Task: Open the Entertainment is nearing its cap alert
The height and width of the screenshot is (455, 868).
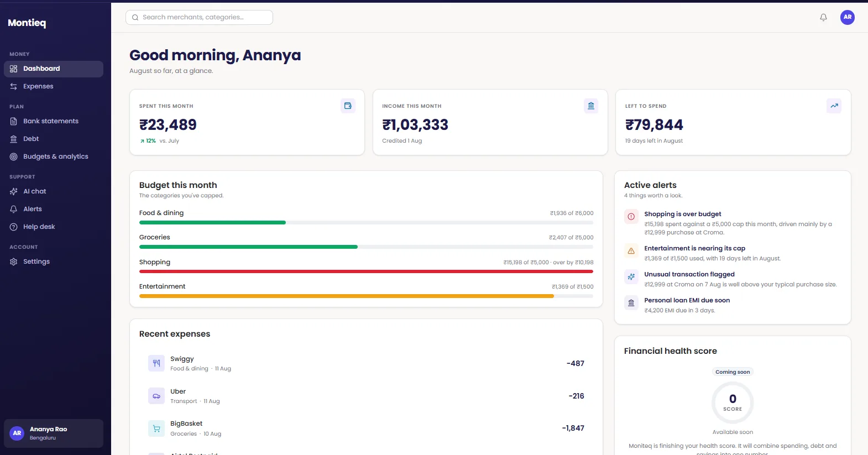Action: tap(733, 253)
